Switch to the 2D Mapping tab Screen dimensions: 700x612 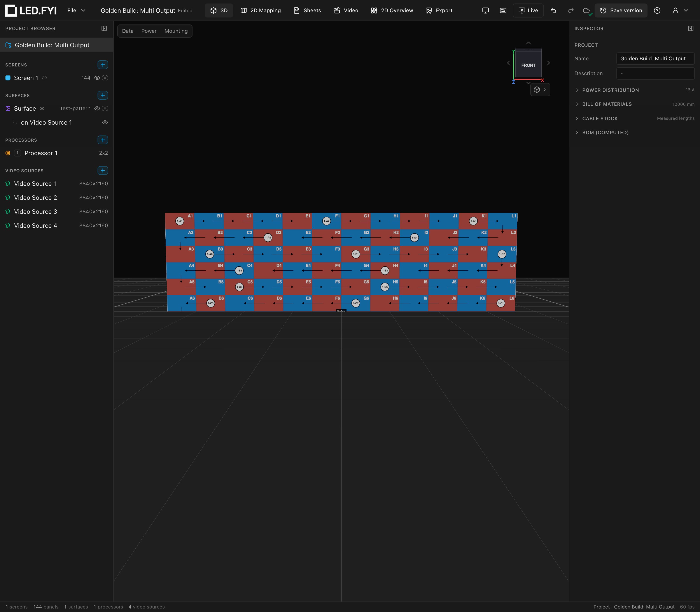click(261, 10)
